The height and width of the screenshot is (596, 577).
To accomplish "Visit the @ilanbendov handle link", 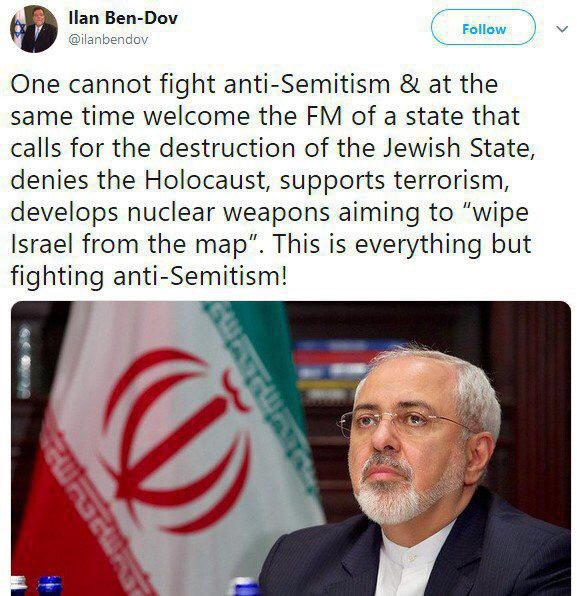I will pos(108,39).
